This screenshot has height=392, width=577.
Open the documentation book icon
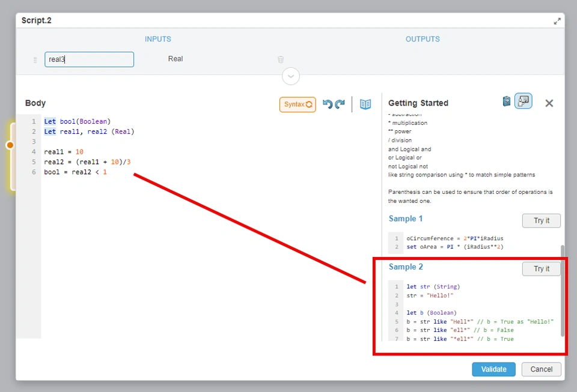click(365, 104)
